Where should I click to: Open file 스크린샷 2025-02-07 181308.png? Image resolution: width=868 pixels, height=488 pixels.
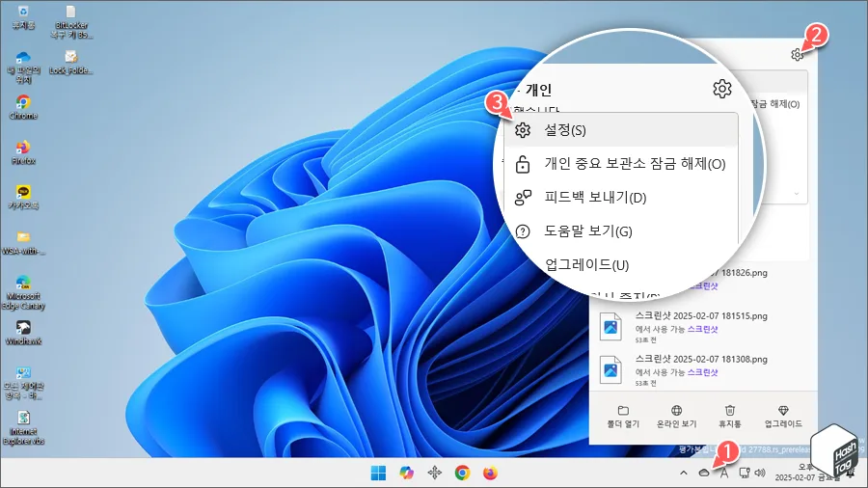click(x=701, y=359)
